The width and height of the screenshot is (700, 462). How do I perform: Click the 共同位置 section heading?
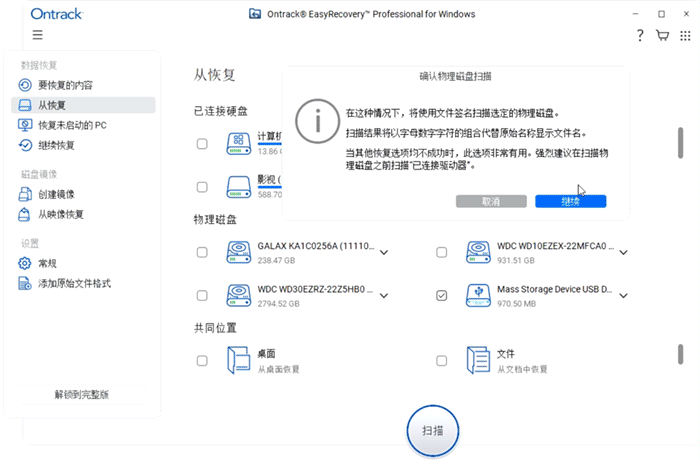click(x=215, y=328)
